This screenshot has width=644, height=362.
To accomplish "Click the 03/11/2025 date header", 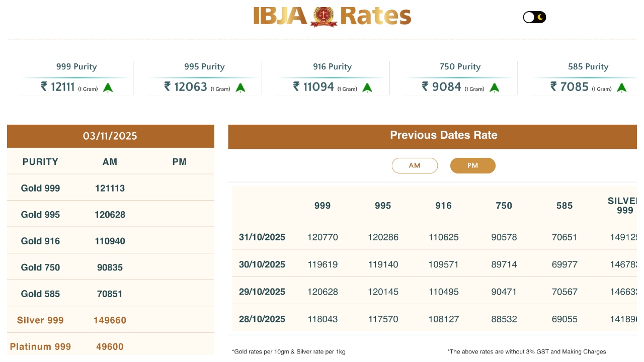I will (x=110, y=136).
